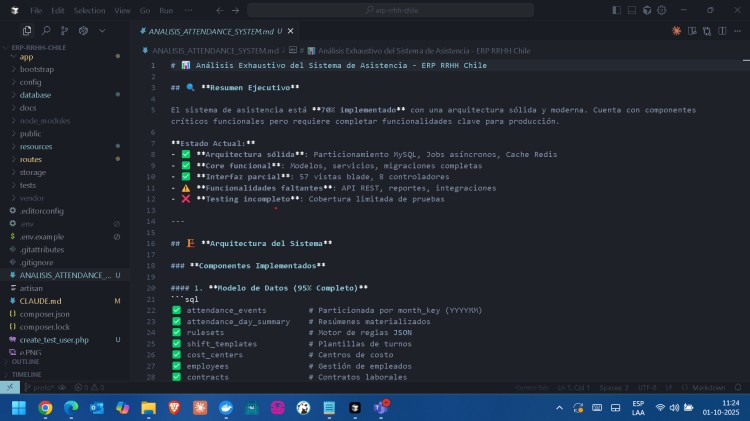The height and width of the screenshot is (421, 750).
Task: Open errors and warnings status counter
Action: pos(89,388)
